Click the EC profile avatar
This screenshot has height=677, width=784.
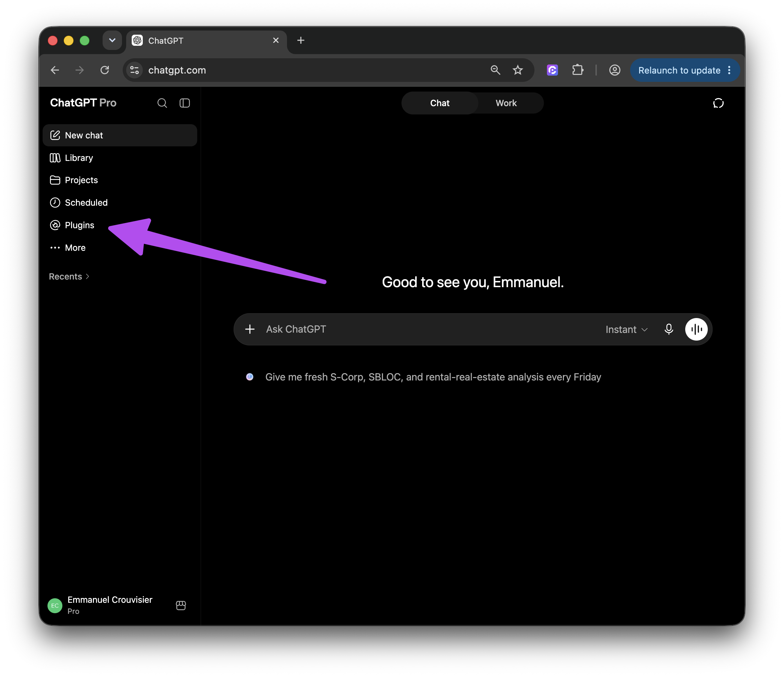click(x=55, y=606)
